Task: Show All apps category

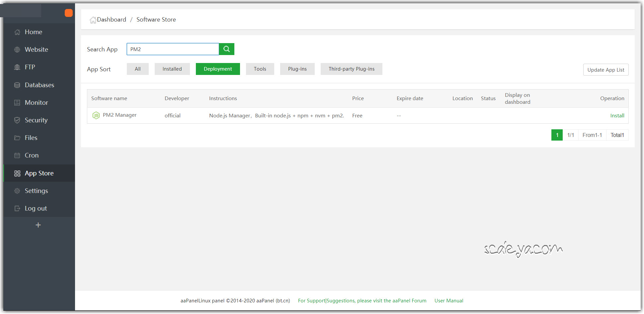Action: [x=137, y=69]
